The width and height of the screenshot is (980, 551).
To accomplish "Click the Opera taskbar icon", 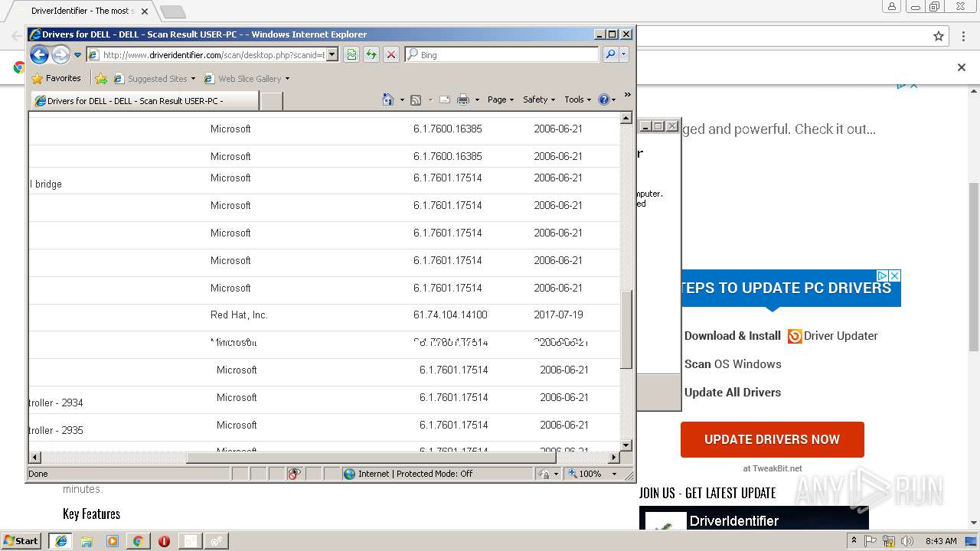I will point(164,540).
